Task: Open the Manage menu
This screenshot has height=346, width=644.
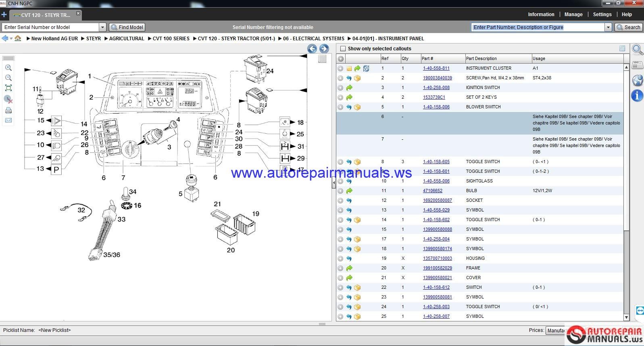Action: (x=573, y=15)
